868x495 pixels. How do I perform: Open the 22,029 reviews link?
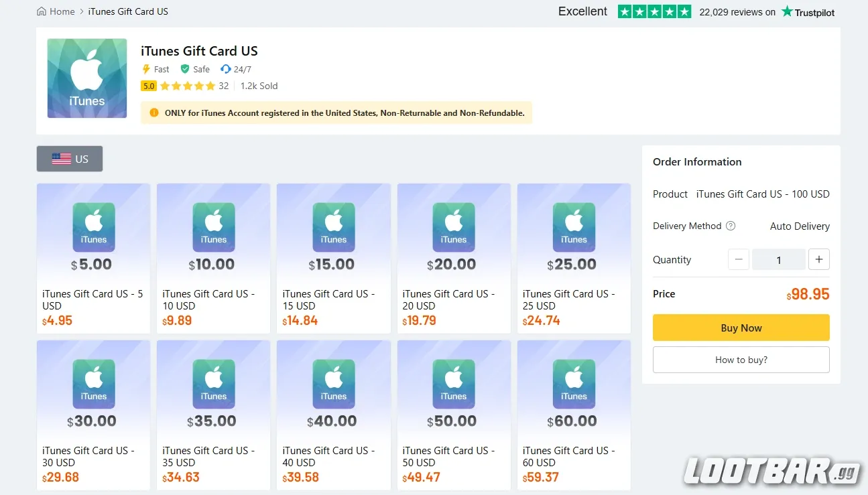tap(737, 11)
